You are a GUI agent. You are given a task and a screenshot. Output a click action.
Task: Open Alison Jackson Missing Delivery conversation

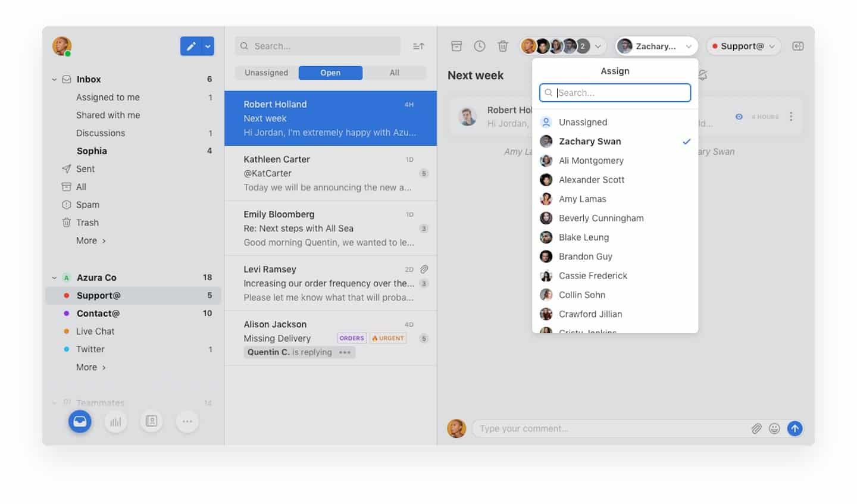tap(330, 338)
